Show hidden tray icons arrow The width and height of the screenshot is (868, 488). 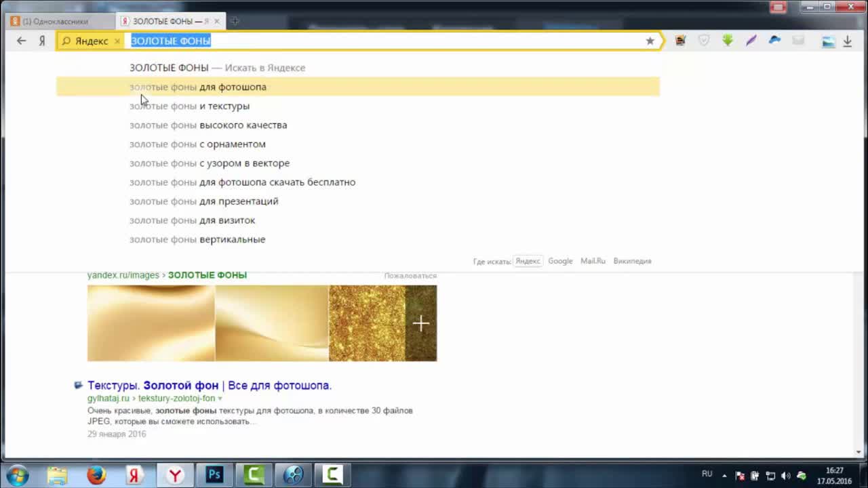724,476
